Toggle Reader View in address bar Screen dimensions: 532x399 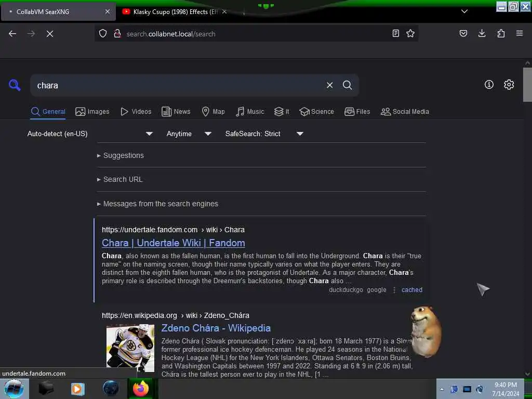point(395,33)
